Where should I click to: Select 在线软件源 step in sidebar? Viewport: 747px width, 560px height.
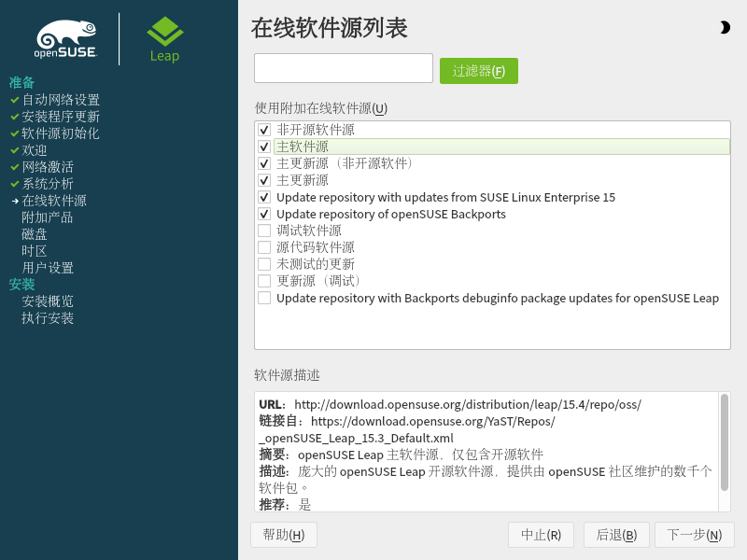[54, 201]
